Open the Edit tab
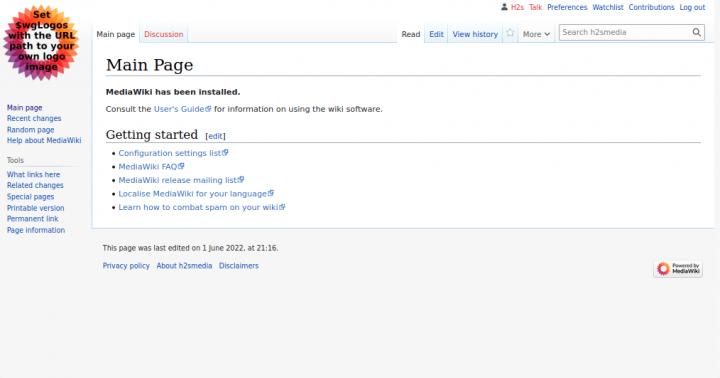 (436, 34)
